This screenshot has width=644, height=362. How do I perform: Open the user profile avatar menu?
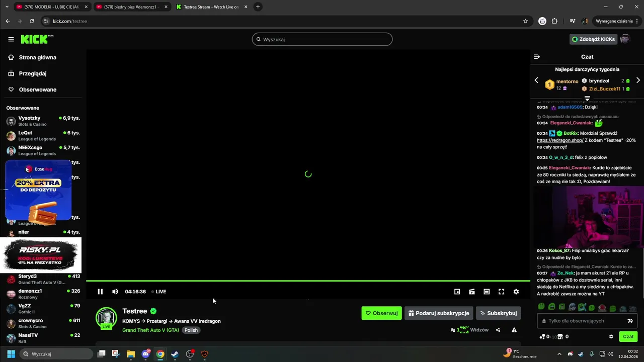tap(625, 39)
